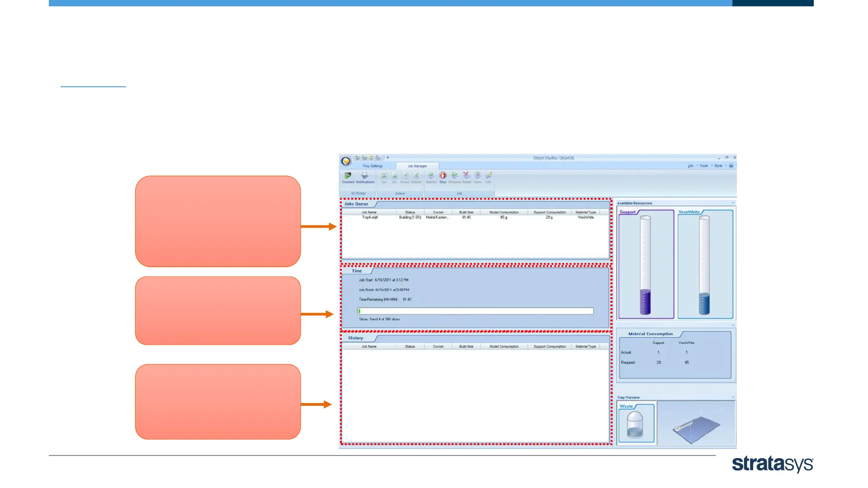The height and width of the screenshot is (488, 868).
Task: Click the Connect 3D printer icon
Action: point(348,176)
